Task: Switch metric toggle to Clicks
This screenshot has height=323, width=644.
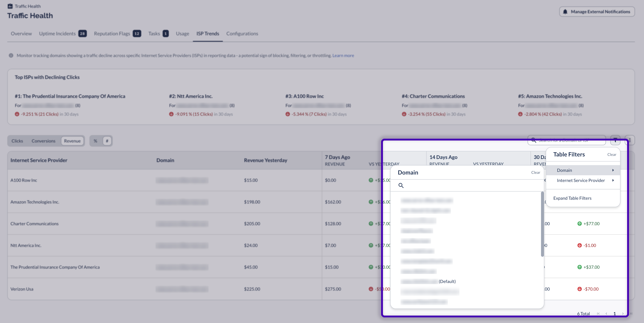Action: [17, 141]
